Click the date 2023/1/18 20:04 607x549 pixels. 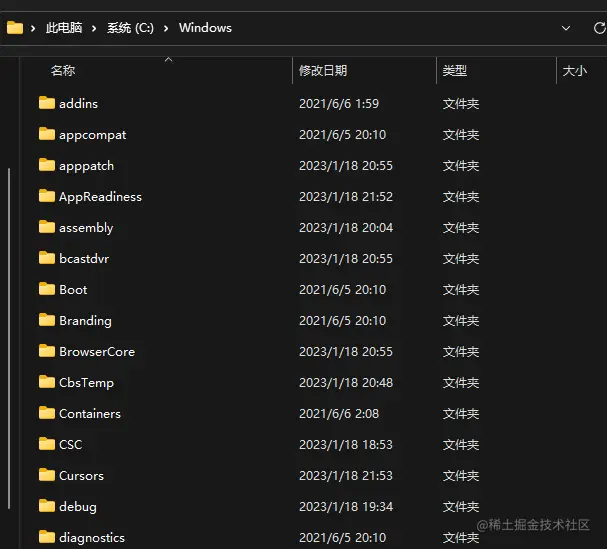(x=346, y=228)
